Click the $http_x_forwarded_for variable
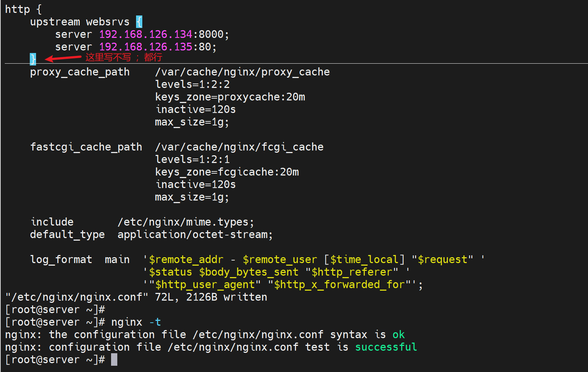Viewport: 588px width, 372px height. click(339, 285)
